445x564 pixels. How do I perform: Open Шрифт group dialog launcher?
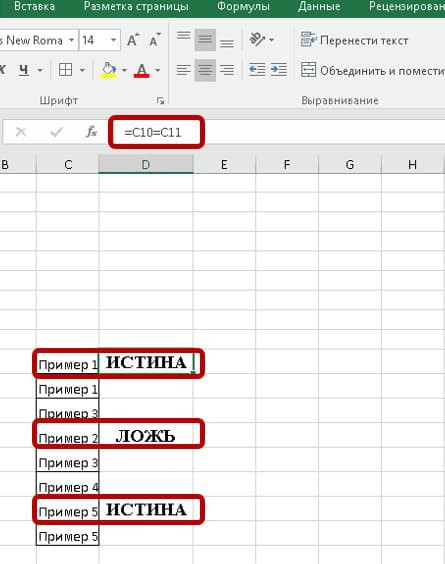coord(160,101)
